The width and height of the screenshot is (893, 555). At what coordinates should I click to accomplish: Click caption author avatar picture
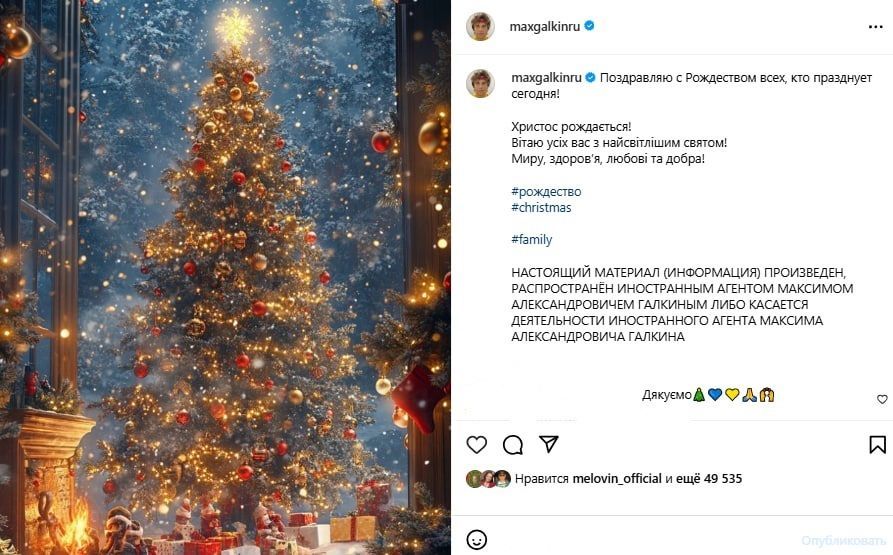[x=480, y=83]
